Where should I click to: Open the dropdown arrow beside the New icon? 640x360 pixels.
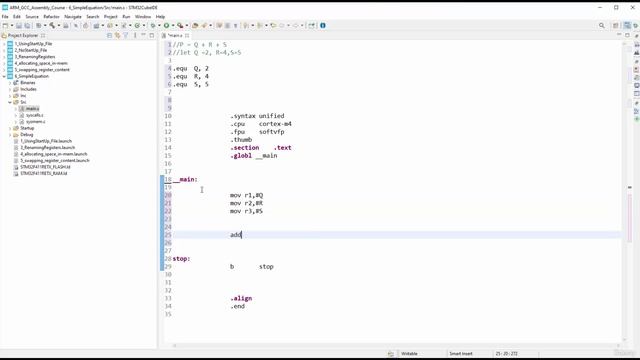tap(11, 25)
